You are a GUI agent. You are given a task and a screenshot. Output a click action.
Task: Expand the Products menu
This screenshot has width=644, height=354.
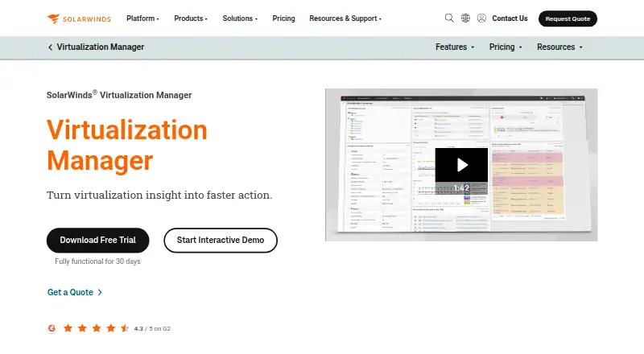click(191, 19)
